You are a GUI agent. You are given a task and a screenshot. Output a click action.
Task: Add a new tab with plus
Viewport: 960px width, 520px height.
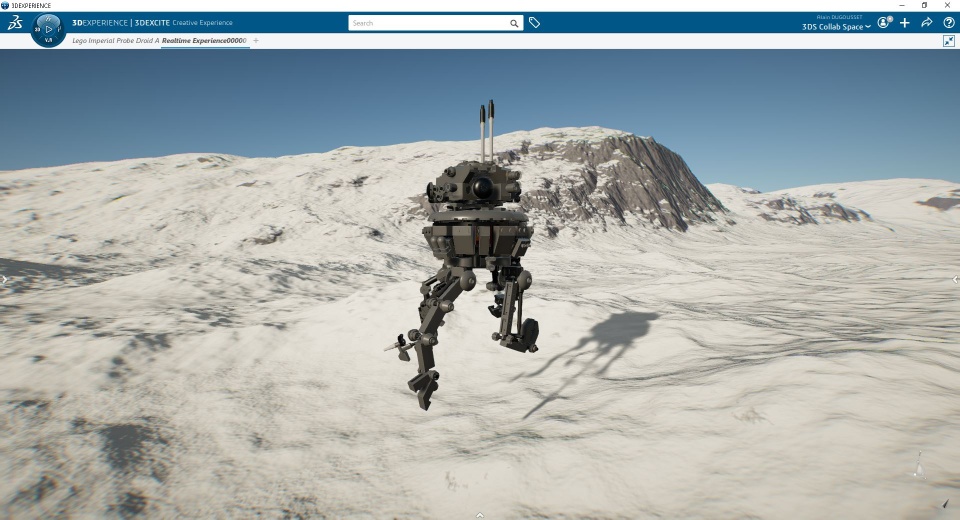pos(256,41)
